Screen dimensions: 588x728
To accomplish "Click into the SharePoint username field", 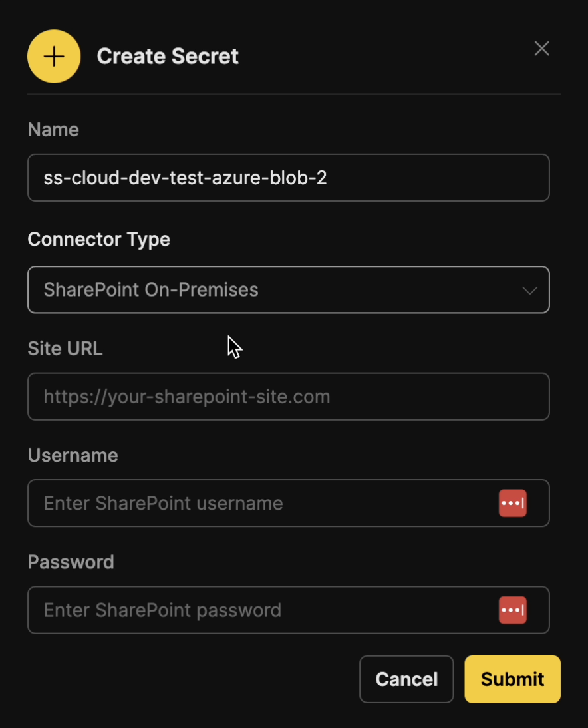I will tap(259, 503).
